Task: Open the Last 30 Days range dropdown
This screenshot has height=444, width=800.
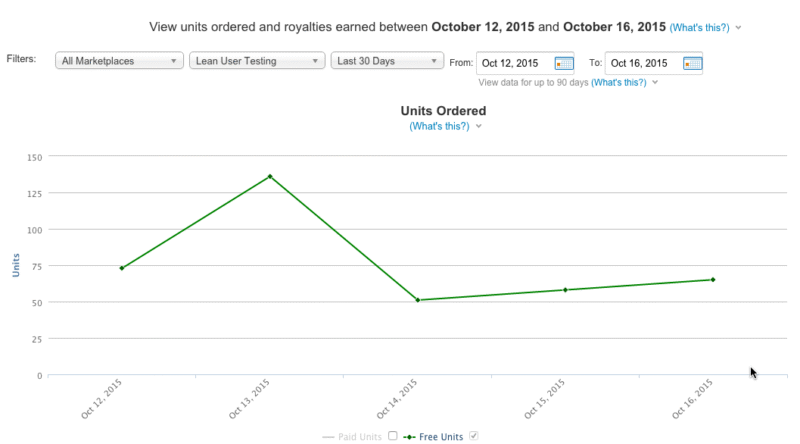Action: point(387,61)
